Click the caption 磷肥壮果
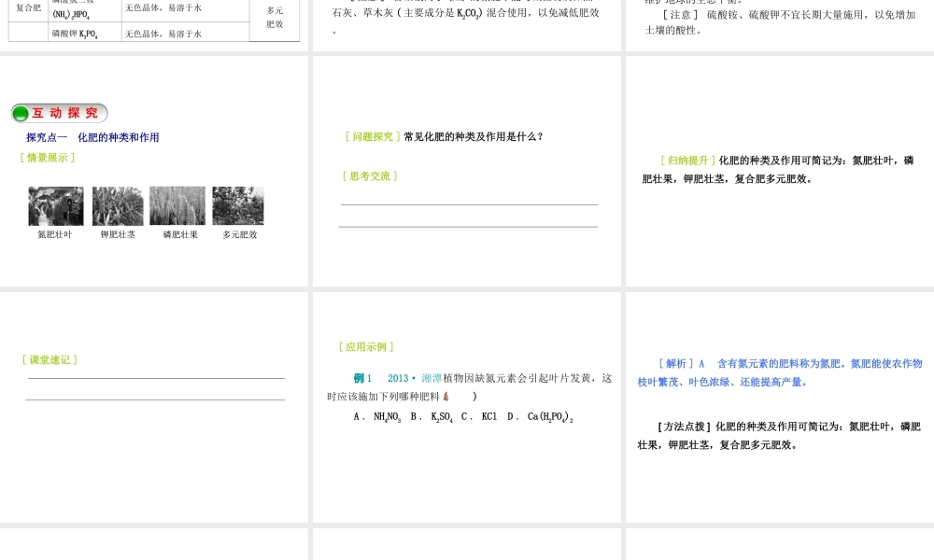The height and width of the screenshot is (560, 934). pos(180,234)
